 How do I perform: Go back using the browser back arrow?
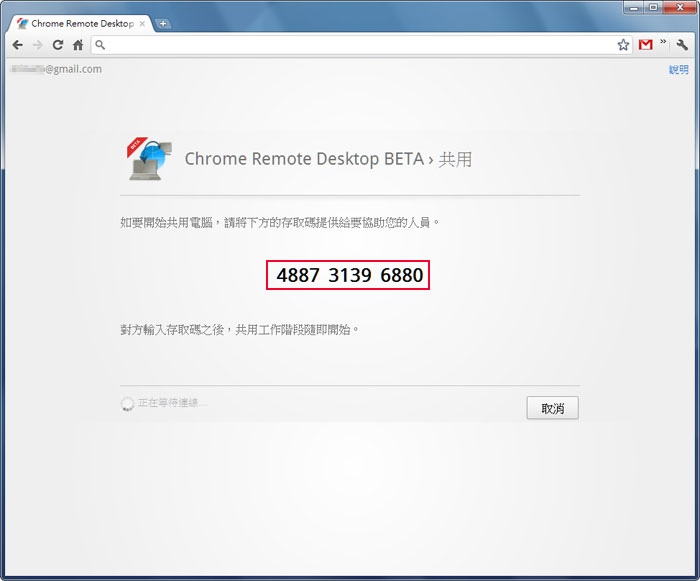[17, 45]
